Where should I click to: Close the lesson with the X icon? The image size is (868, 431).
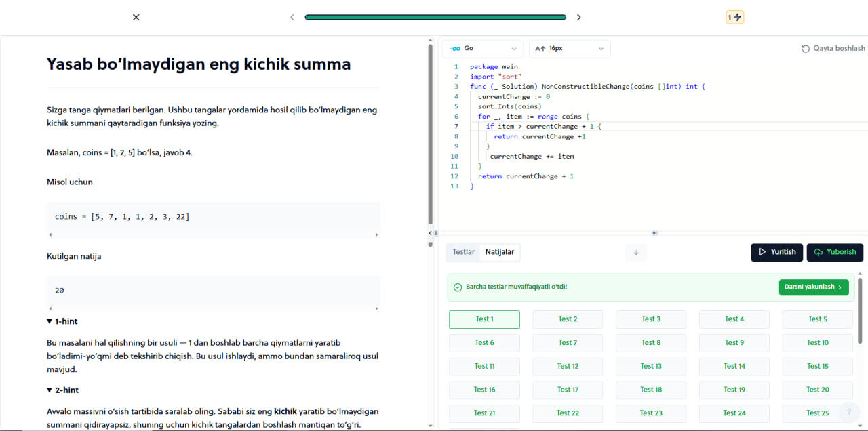pos(136,17)
